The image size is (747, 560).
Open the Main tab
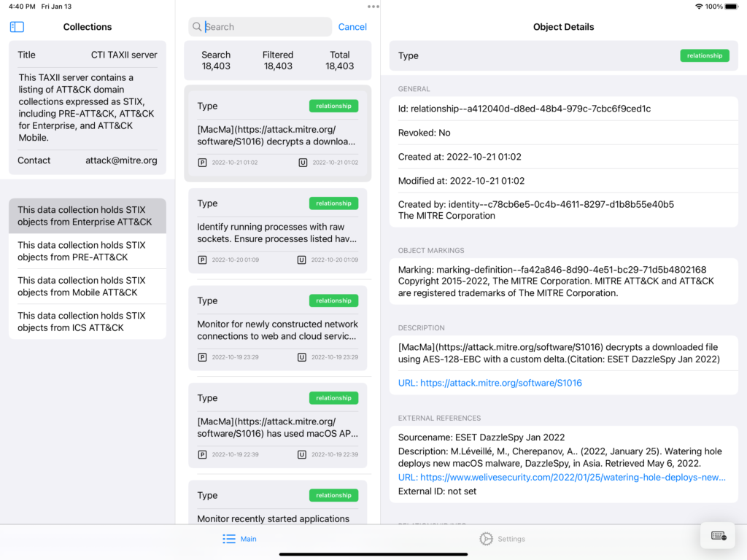coord(240,539)
